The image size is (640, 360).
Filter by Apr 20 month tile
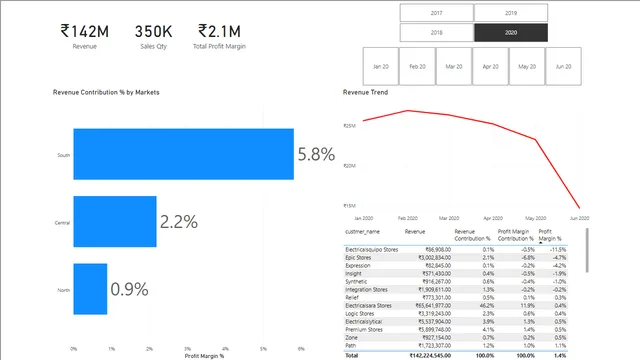click(x=490, y=67)
